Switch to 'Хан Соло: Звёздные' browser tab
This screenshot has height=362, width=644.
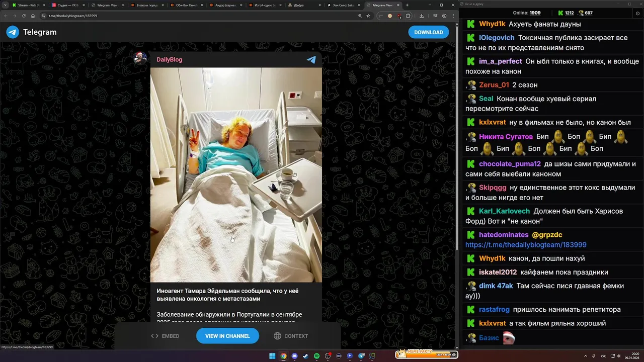click(343, 5)
